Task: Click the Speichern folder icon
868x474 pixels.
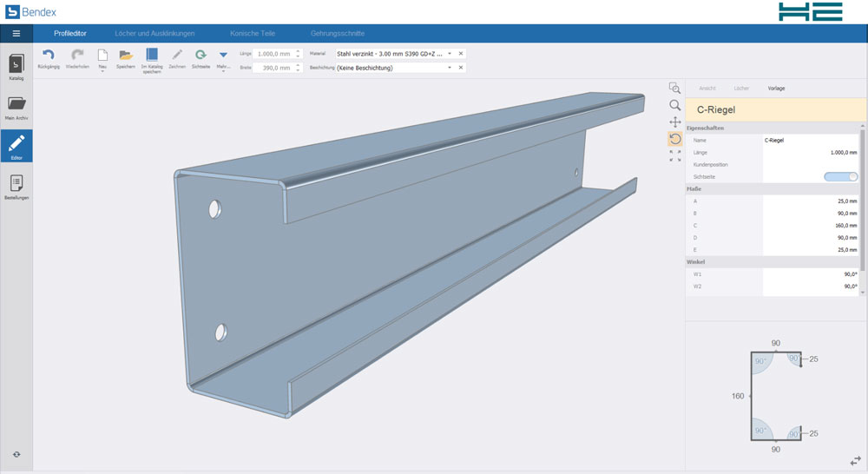Action: point(126,56)
